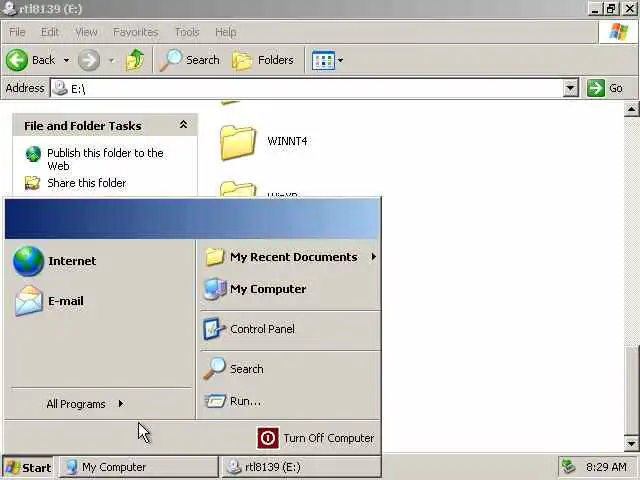Open the File menu

pyautogui.click(x=17, y=32)
